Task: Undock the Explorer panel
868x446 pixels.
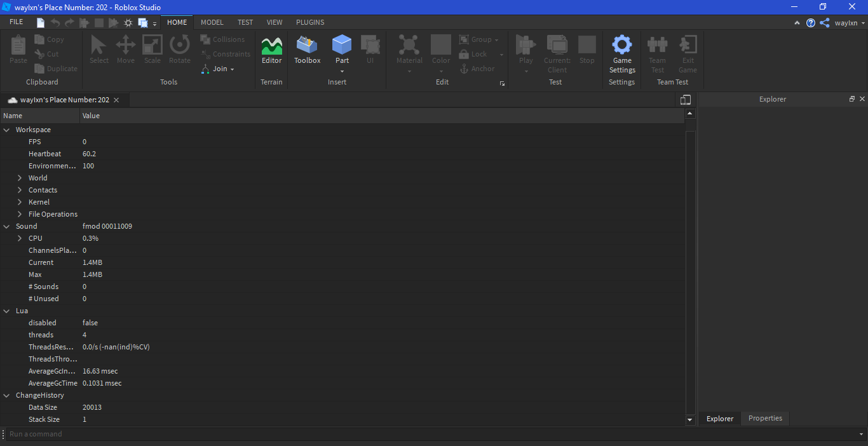Action: tap(852, 99)
